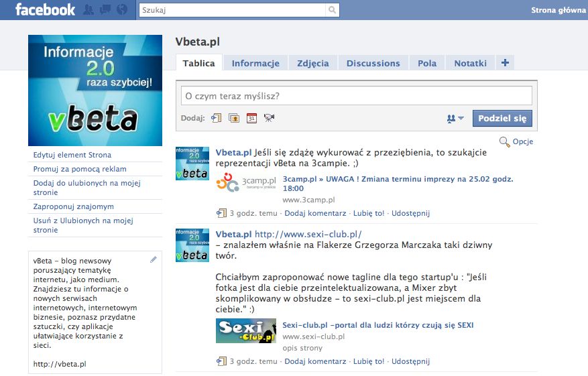Click the www.3camp.pl domain text
Viewport: 588px width, 376px height.
[308, 200]
